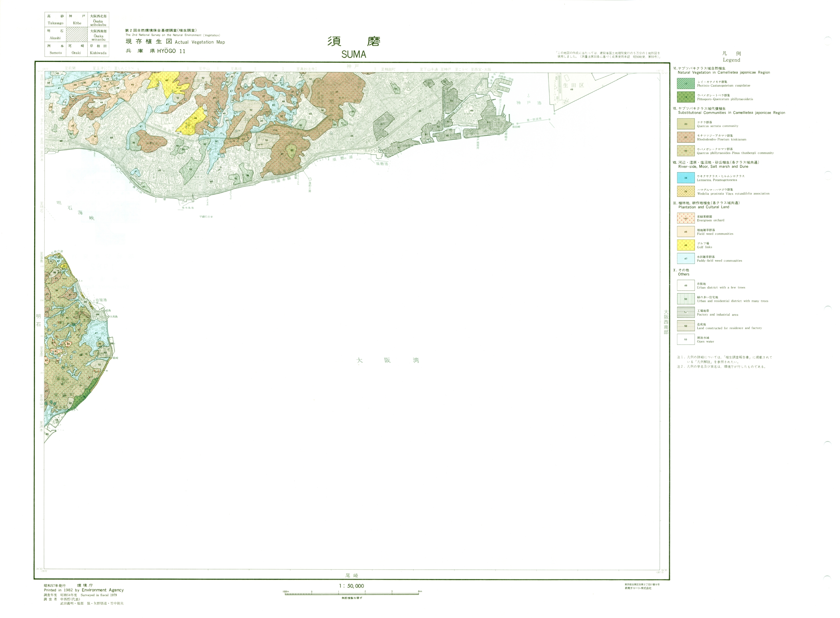Select the Ōsaka seihokubu index cell
This screenshot has height=618, width=840.
click(98, 19)
